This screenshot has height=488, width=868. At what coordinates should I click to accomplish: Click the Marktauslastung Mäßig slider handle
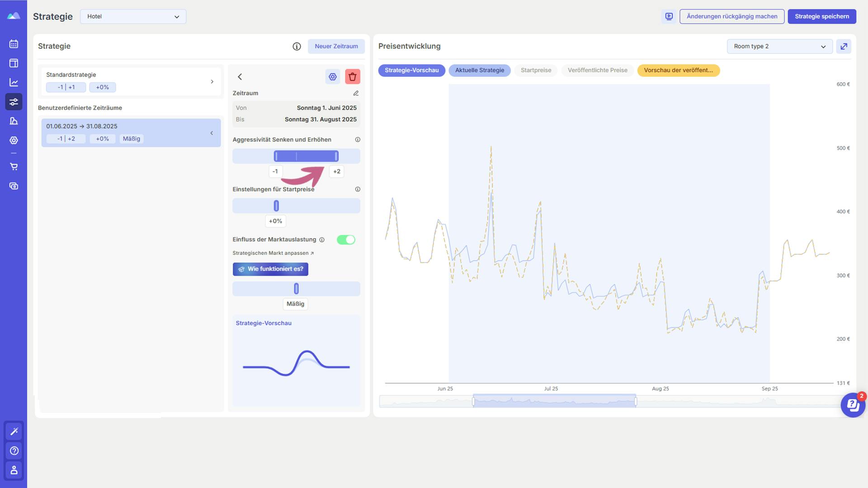click(296, 289)
